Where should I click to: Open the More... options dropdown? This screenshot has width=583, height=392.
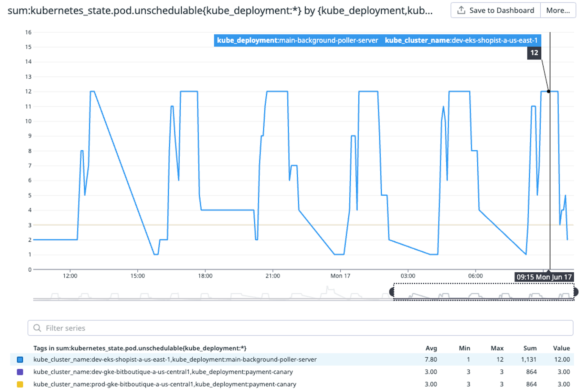click(558, 10)
